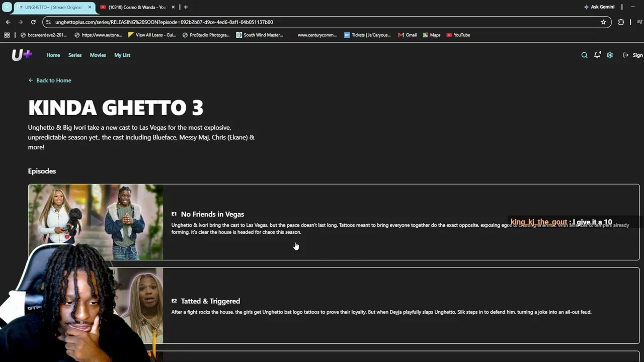Close the Cosmo & Wanda YouTube tab
This screenshot has width=644, height=362.
click(x=173, y=7)
